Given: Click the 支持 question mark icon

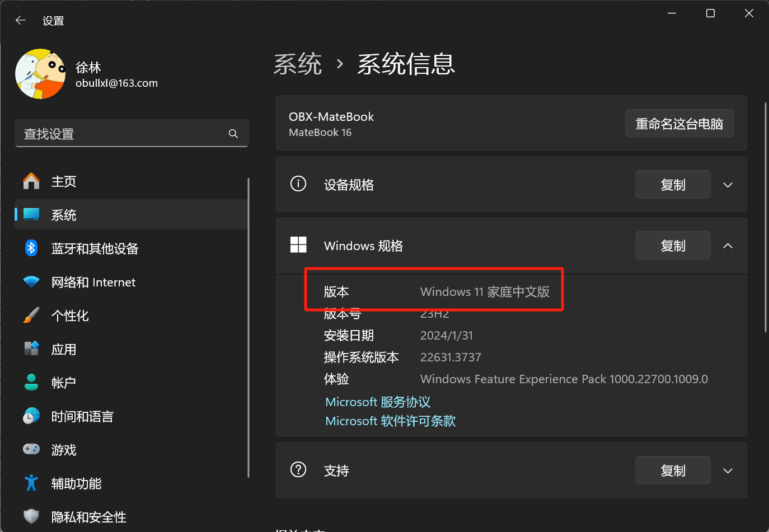Looking at the screenshot, I should pyautogui.click(x=298, y=469).
